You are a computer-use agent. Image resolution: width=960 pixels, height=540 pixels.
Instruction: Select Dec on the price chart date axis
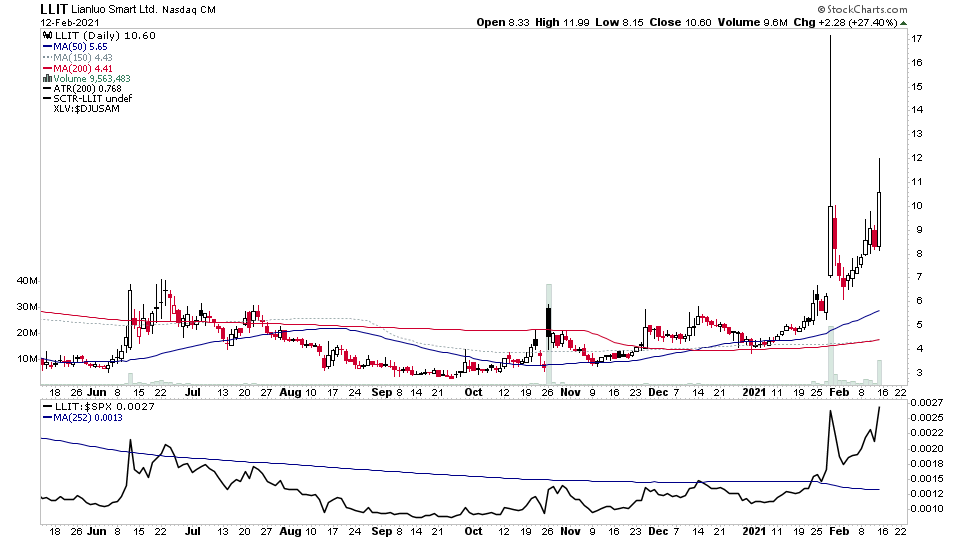(x=659, y=392)
